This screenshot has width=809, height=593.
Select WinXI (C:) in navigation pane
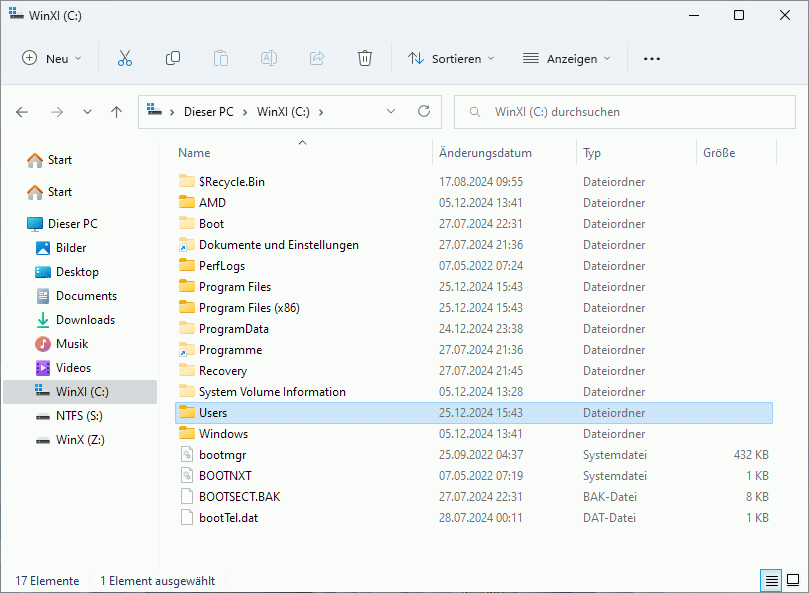(80, 392)
